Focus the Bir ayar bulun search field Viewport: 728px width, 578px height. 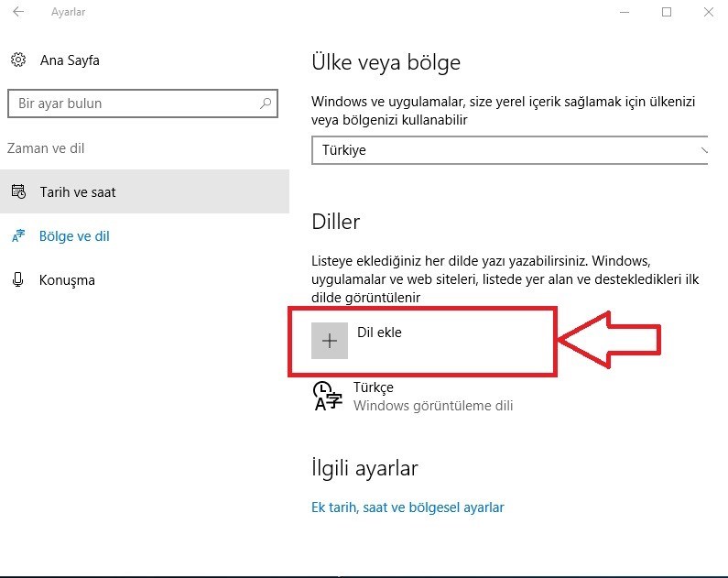(143, 104)
